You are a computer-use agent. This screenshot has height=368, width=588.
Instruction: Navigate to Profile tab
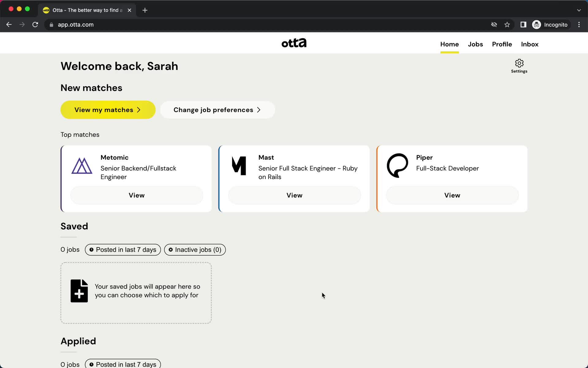(x=502, y=44)
